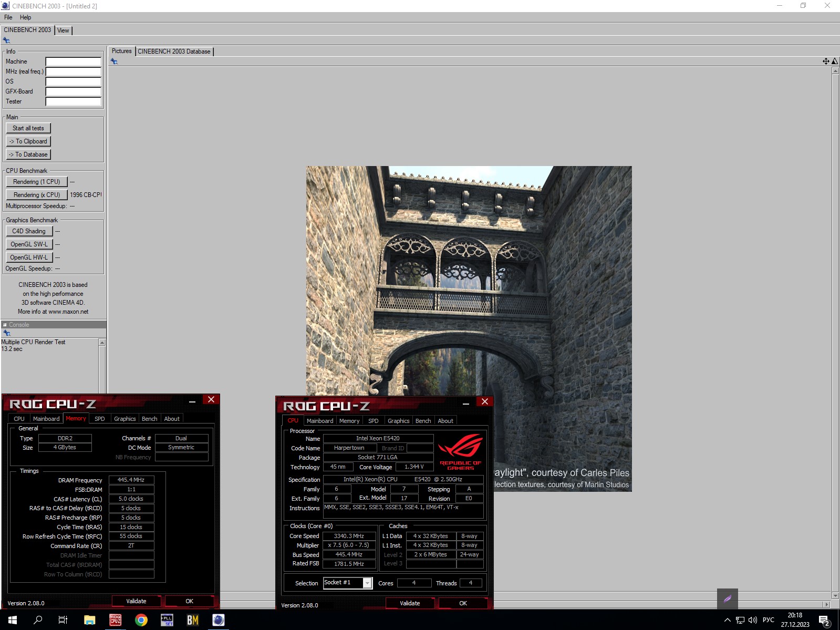Click the OS input field
Image resolution: width=840 pixels, height=630 pixels.
pyautogui.click(x=73, y=81)
